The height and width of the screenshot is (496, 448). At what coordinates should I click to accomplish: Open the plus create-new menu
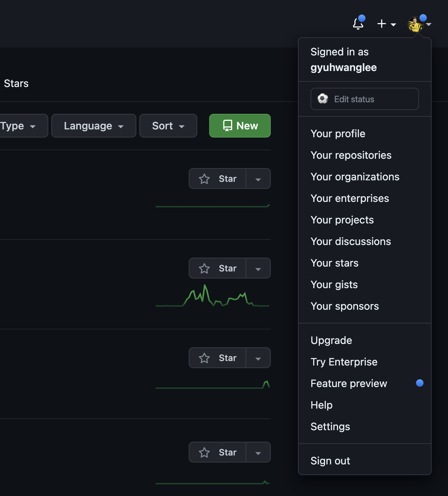click(386, 24)
